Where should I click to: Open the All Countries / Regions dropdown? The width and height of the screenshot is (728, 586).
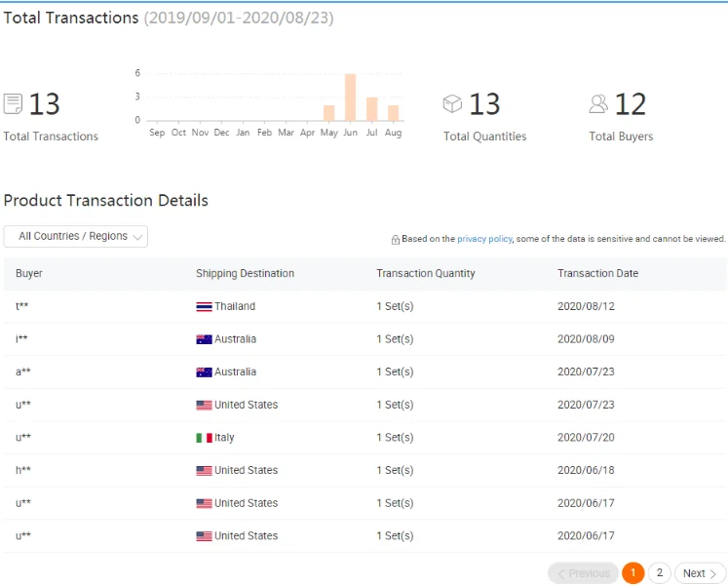[x=75, y=236]
